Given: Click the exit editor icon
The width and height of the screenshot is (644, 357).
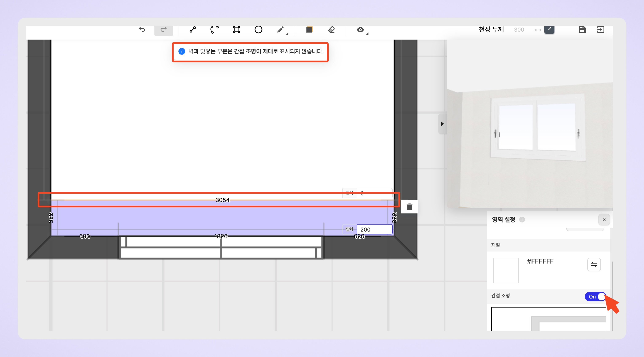Looking at the screenshot, I should click(x=601, y=30).
